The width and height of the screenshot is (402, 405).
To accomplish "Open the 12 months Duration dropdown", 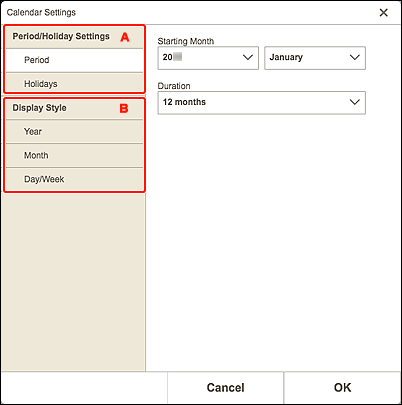I will click(x=261, y=103).
